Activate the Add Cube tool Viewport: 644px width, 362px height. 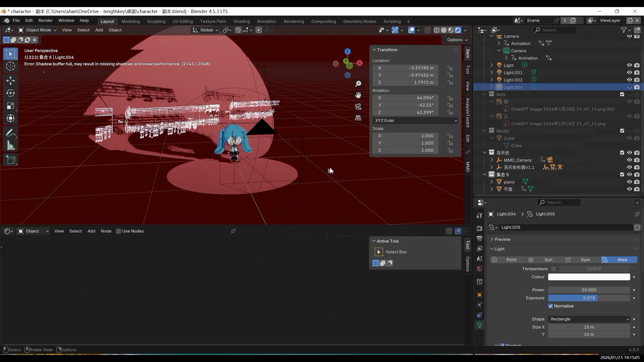[10, 160]
